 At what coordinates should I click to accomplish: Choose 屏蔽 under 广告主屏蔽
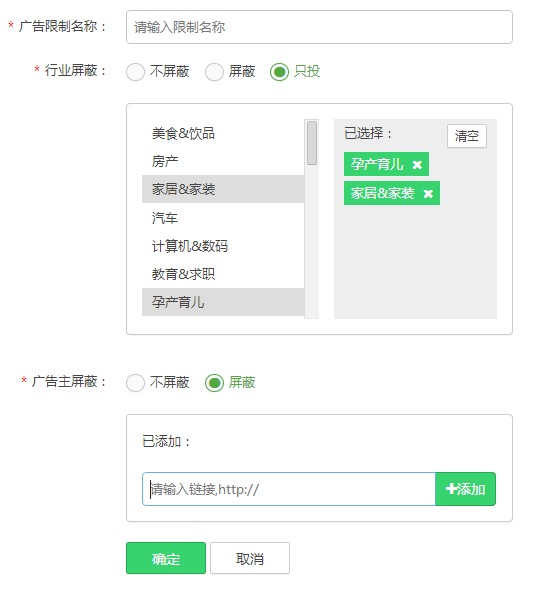click(214, 383)
